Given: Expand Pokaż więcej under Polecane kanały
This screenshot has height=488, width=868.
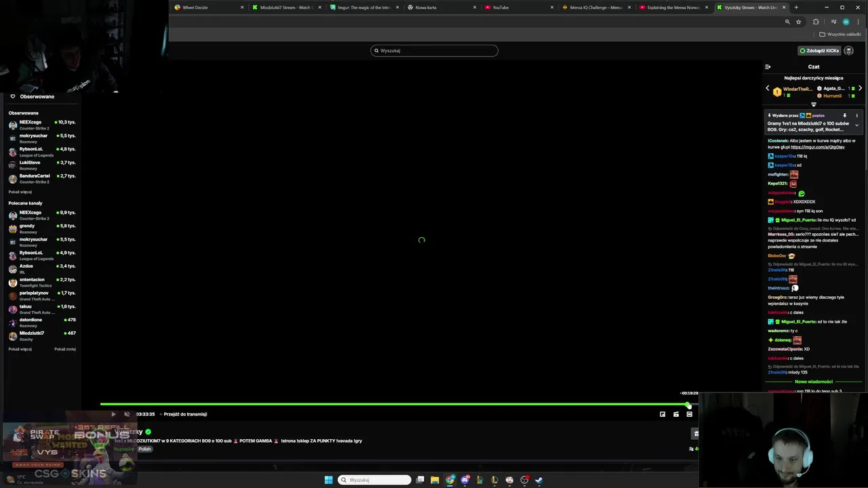Looking at the screenshot, I should 20,349.
